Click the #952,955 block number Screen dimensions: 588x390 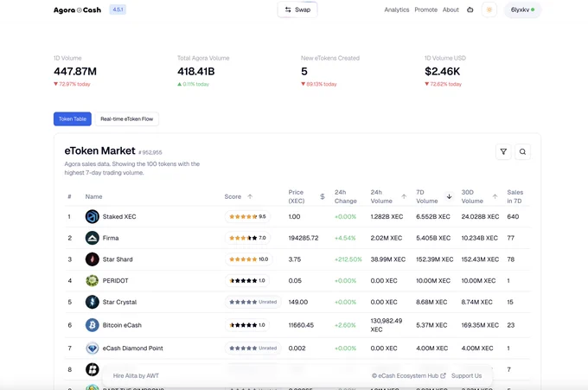tap(150, 152)
